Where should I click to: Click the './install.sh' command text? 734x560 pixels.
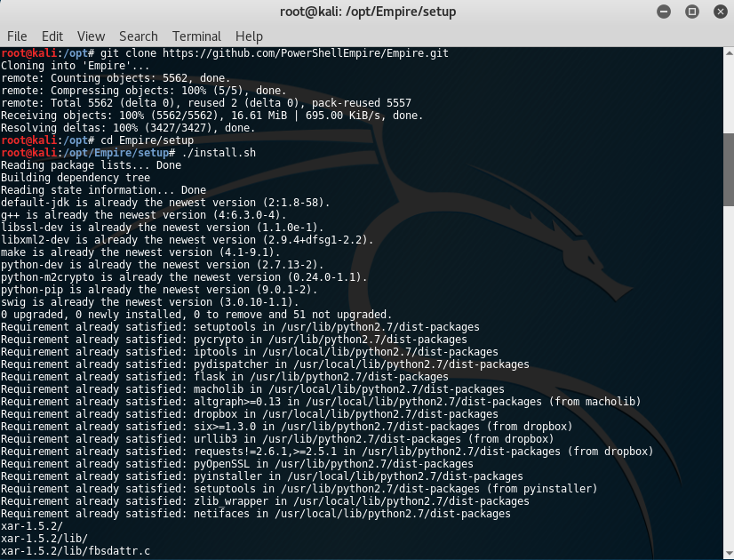[x=219, y=153]
